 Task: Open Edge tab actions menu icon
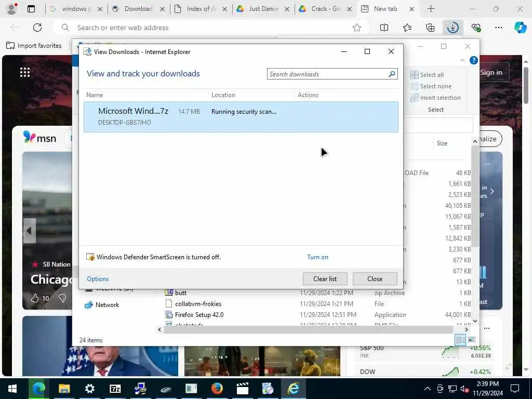pos(31,9)
